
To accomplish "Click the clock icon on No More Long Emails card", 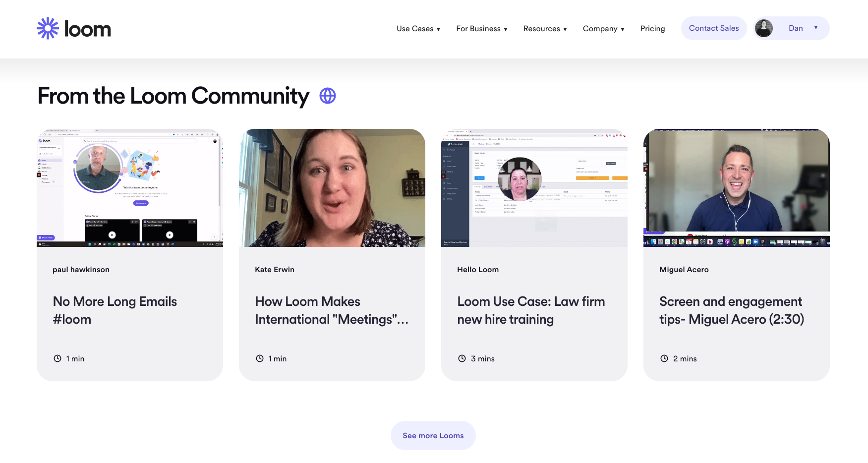I will pyautogui.click(x=58, y=358).
